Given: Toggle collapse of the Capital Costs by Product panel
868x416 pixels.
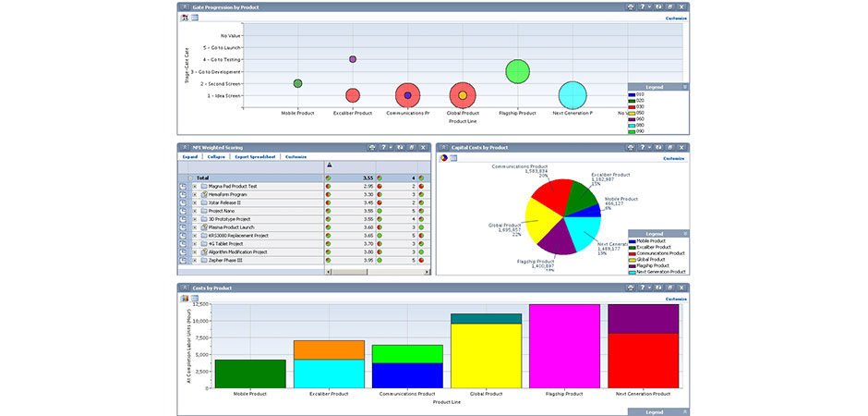Looking at the screenshot, I should (442, 147).
